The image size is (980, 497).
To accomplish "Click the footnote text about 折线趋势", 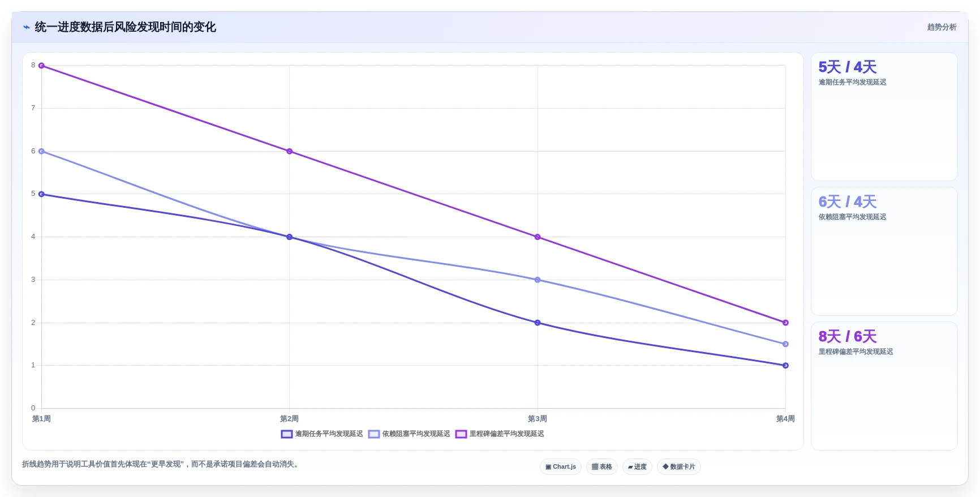I will 162,464.
